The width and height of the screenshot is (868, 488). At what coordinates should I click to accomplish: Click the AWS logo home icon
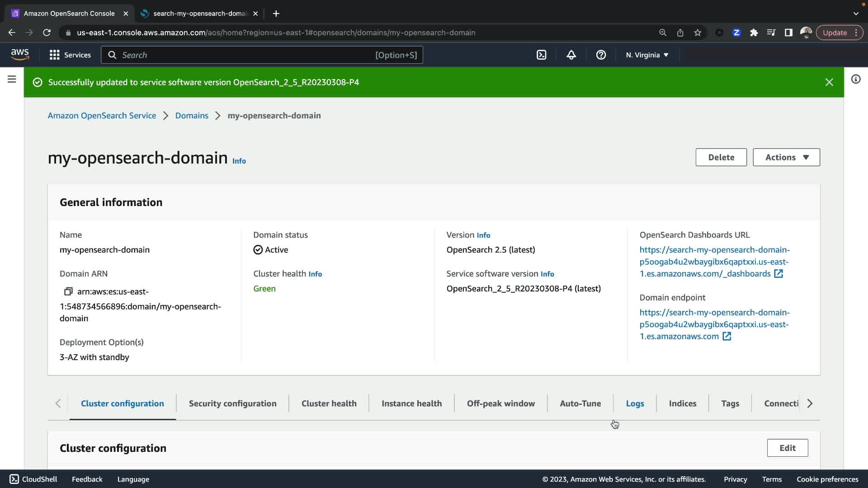pyautogui.click(x=20, y=55)
